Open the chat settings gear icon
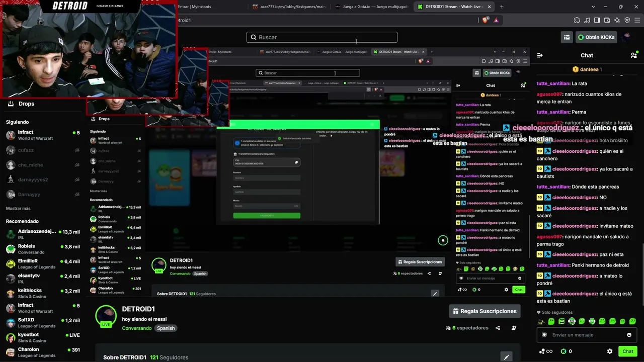Image resolution: width=644 pixels, height=362 pixels. pyautogui.click(x=610, y=351)
